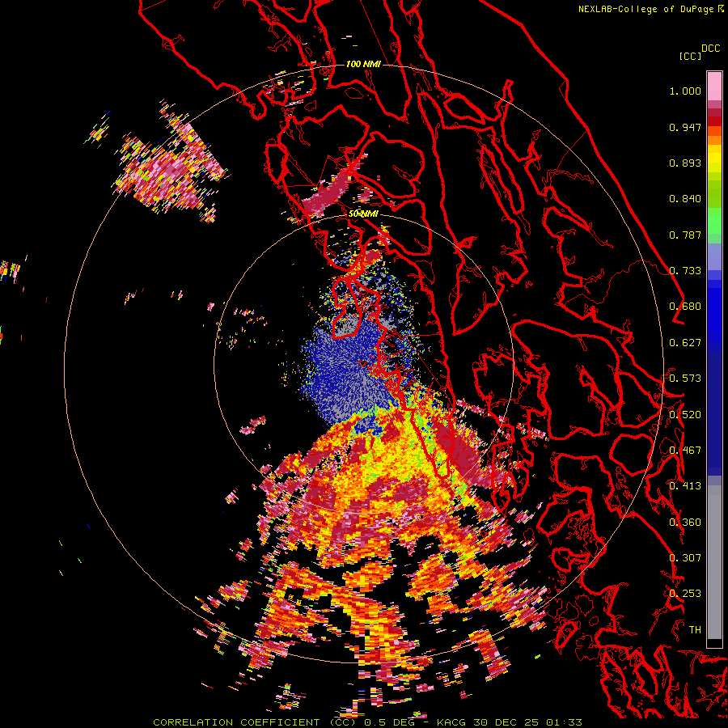Click the CORRELATION COEFFICIENT (CC) caption text
The height and width of the screenshot is (728, 728).
(x=255, y=722)
